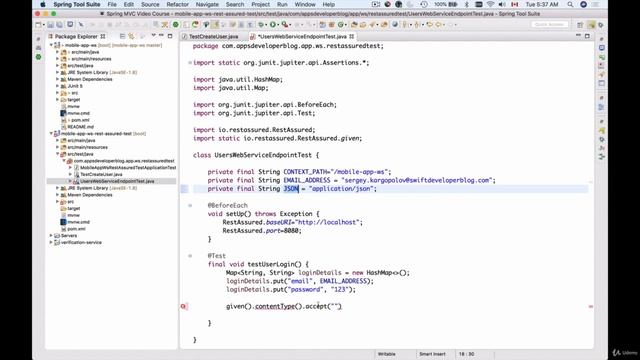The image size is (640, 360).
Task: Focus the Quick Access search field
Action: pyautogui.click(x=549, y=24)
